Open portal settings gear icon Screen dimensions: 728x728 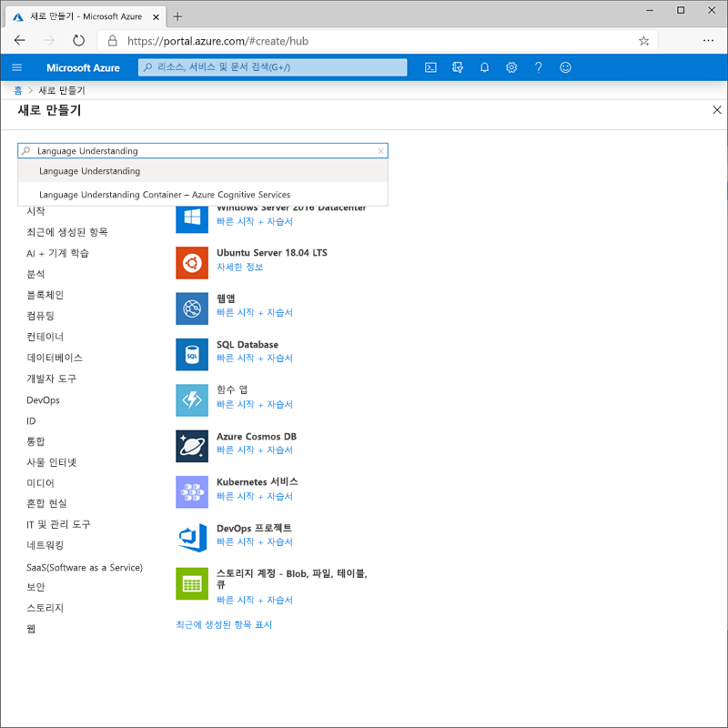coord(511,67)
